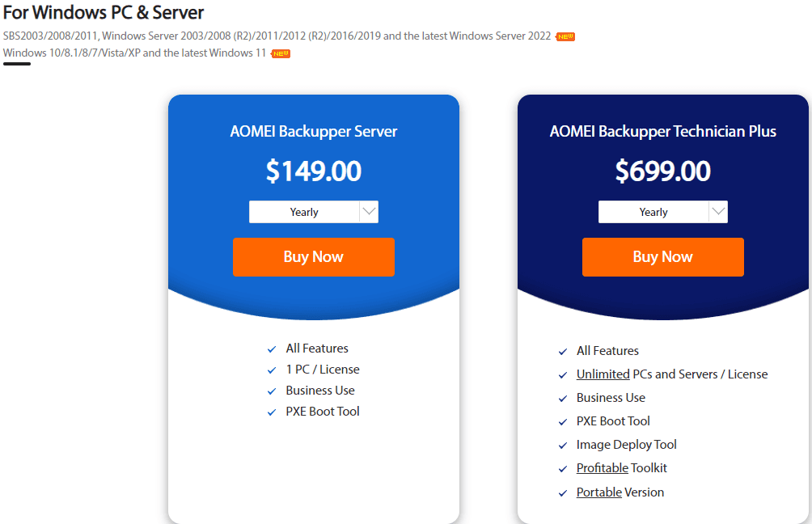Click All Features text in Server plan

[317, 349]
